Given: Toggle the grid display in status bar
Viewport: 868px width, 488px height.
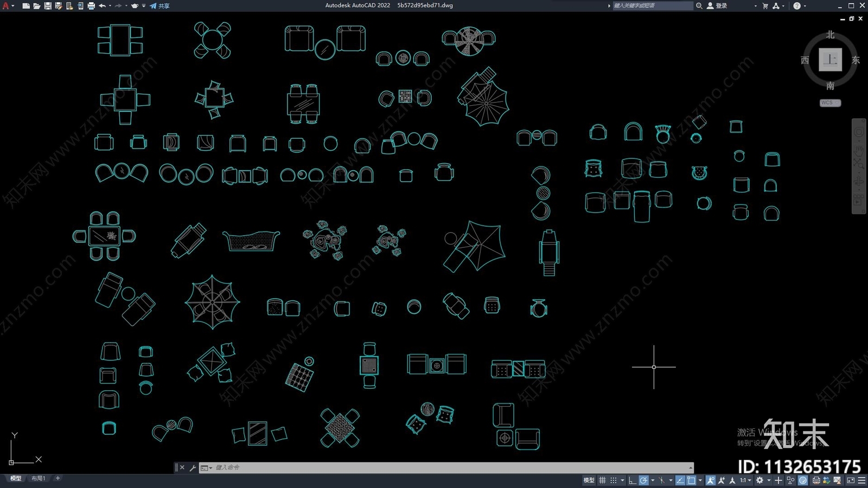Looking at the screenshot, I should [602, 480].
